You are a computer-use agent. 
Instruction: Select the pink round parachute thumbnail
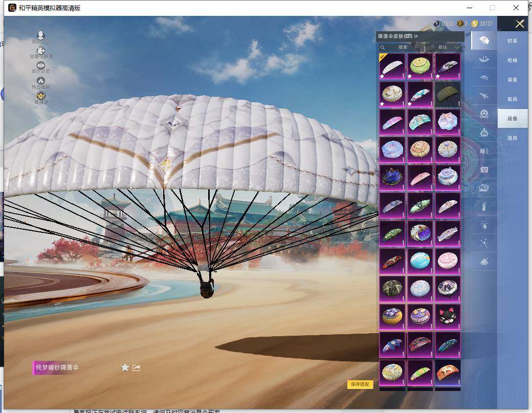pyautogui.click(x=448, y=262)
